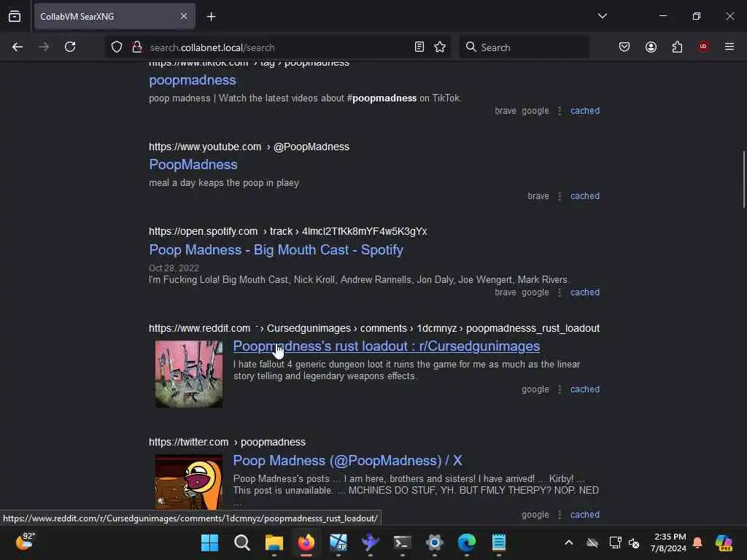
Task: Open the Terminal taskbar icon
Action: (x=403, y=542)
